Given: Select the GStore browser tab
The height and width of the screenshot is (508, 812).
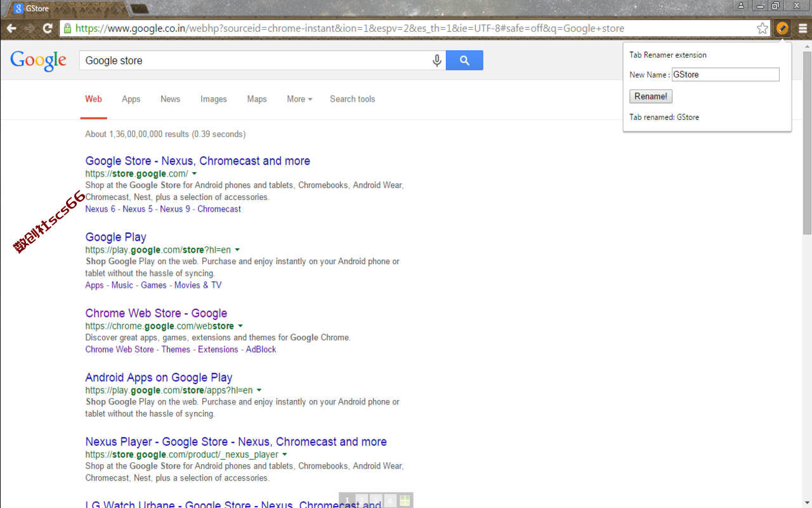Looking at the screenshot, I should tap(67, 9).
